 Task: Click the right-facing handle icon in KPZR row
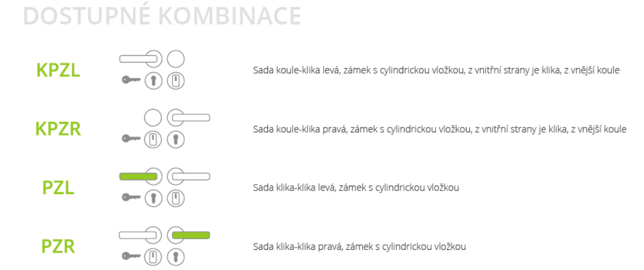tap(189, 118)
